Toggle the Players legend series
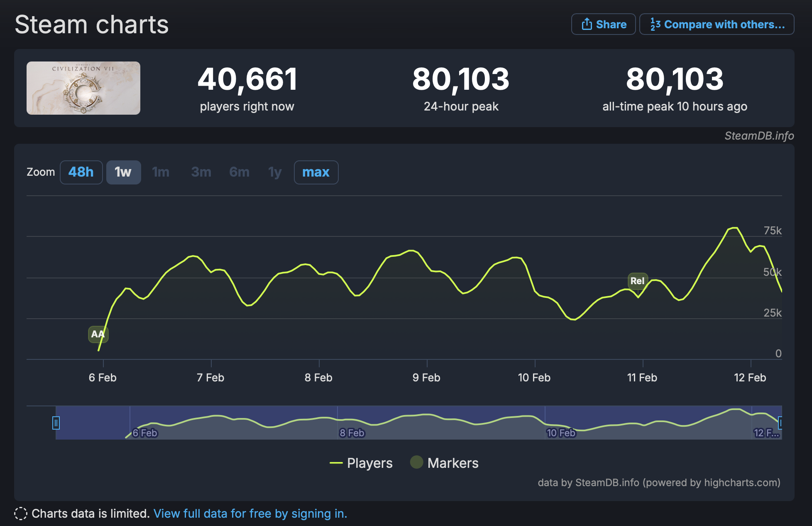This screenshot has width=812, height=526. 361,463
